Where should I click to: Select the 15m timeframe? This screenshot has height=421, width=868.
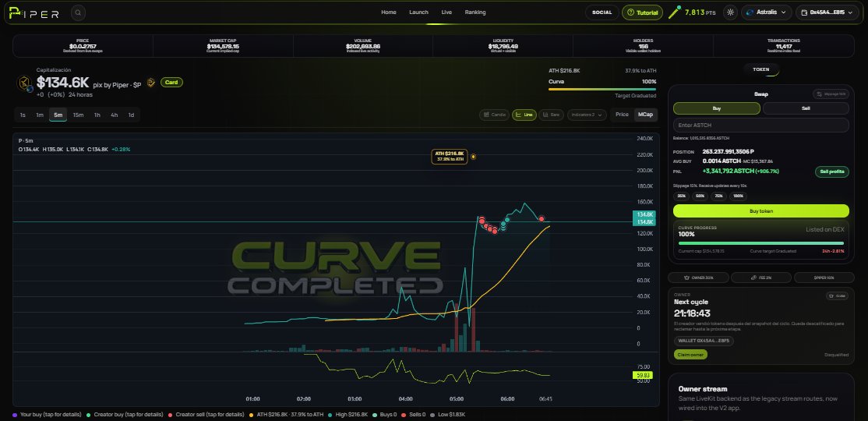78,115
